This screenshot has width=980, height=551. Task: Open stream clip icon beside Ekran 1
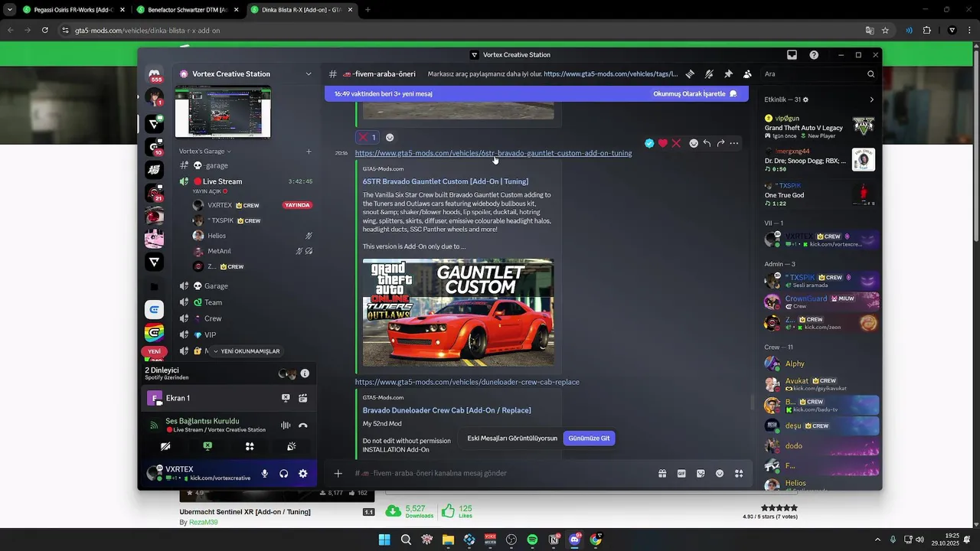point(303,398)
